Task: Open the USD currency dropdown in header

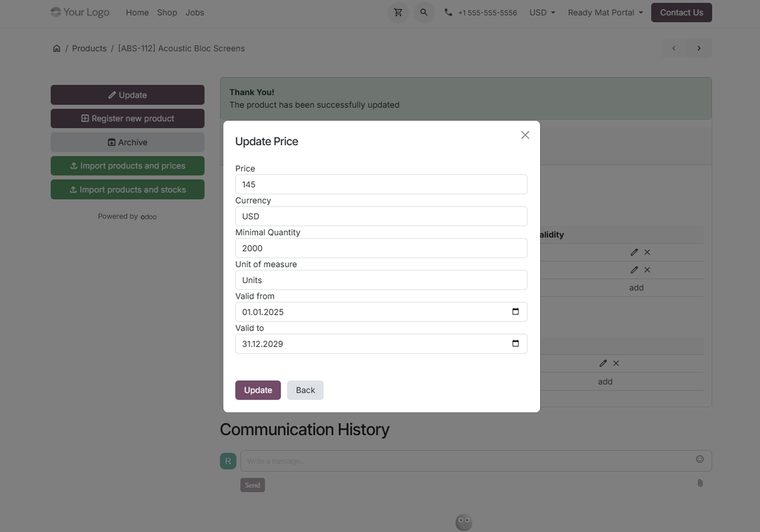Action: pos(542,13)
